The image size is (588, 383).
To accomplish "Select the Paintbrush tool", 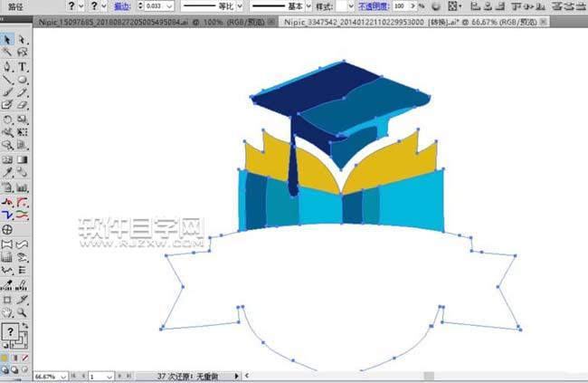I will point(6,92).
